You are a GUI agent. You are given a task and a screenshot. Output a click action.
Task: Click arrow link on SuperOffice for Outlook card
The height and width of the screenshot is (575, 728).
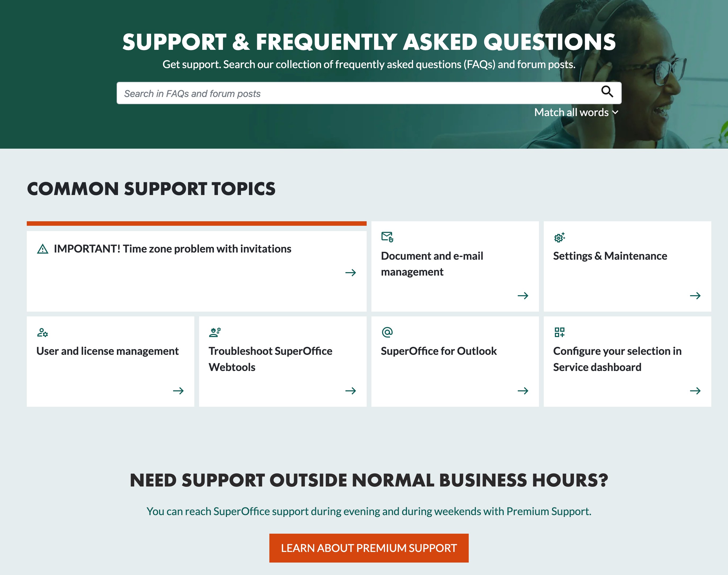click(x=522, y=390)
